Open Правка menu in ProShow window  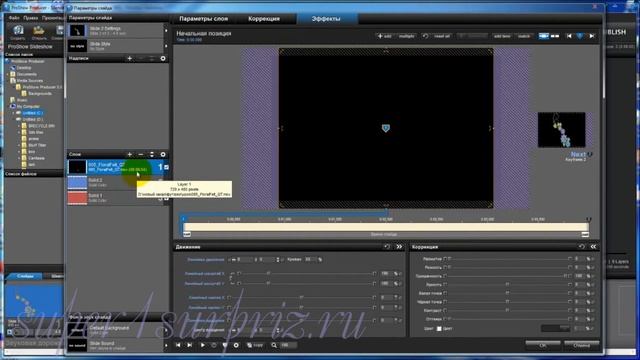tap(30, 18)
